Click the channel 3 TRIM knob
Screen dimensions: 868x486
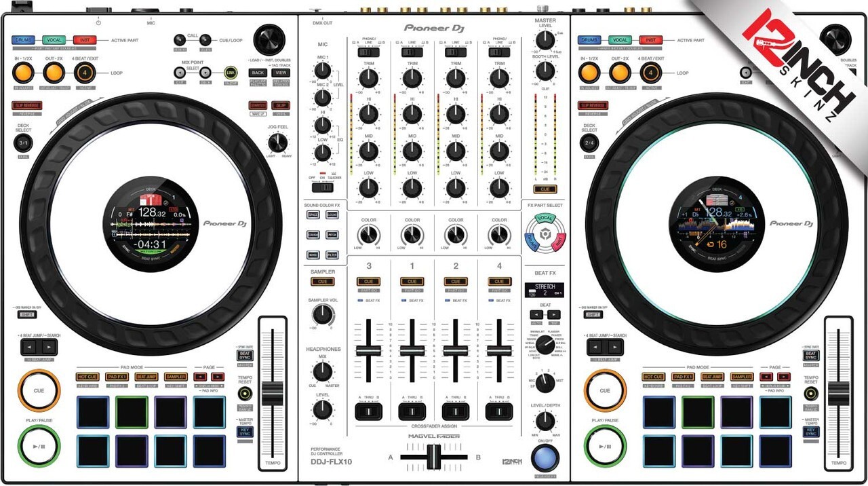(369, 79)
